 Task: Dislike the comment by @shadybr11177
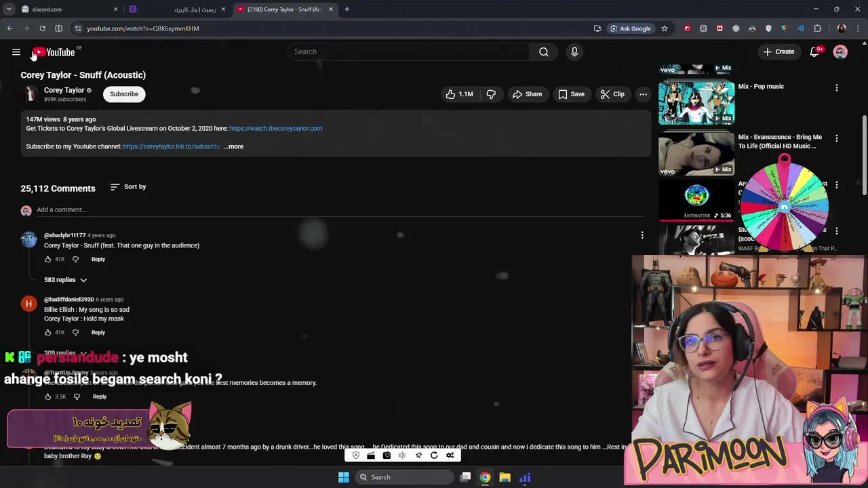(75, 259)
